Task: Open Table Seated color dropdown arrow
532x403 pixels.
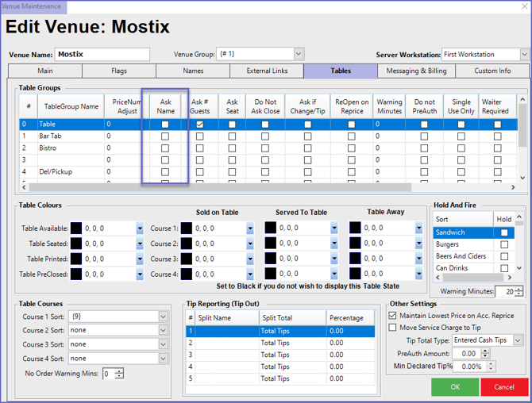Action: pos(140,244)
